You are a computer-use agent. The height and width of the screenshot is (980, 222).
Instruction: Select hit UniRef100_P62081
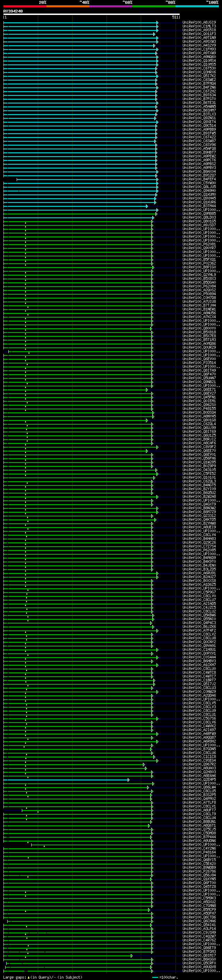pyautogui.click(x=199, y=244)
